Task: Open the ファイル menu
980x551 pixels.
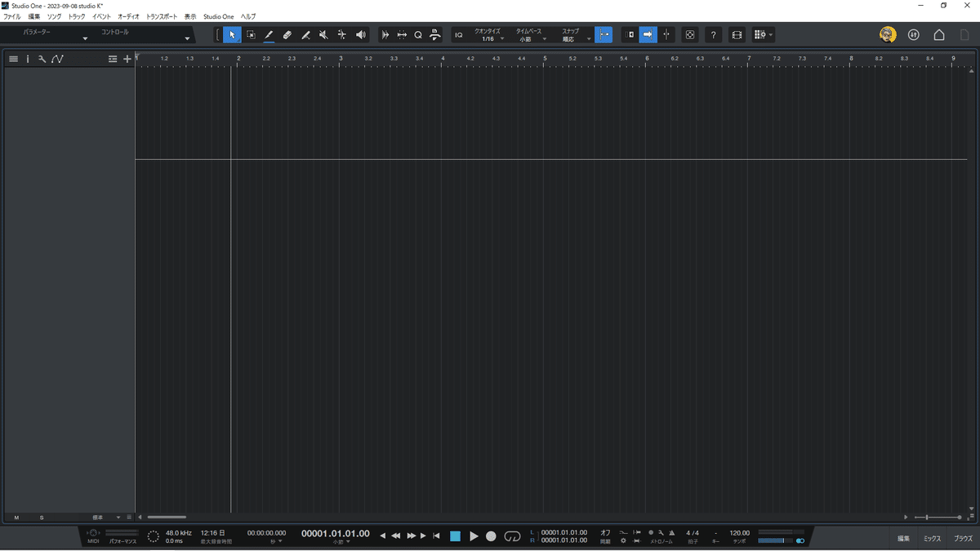Action: [x=12, y=16]
